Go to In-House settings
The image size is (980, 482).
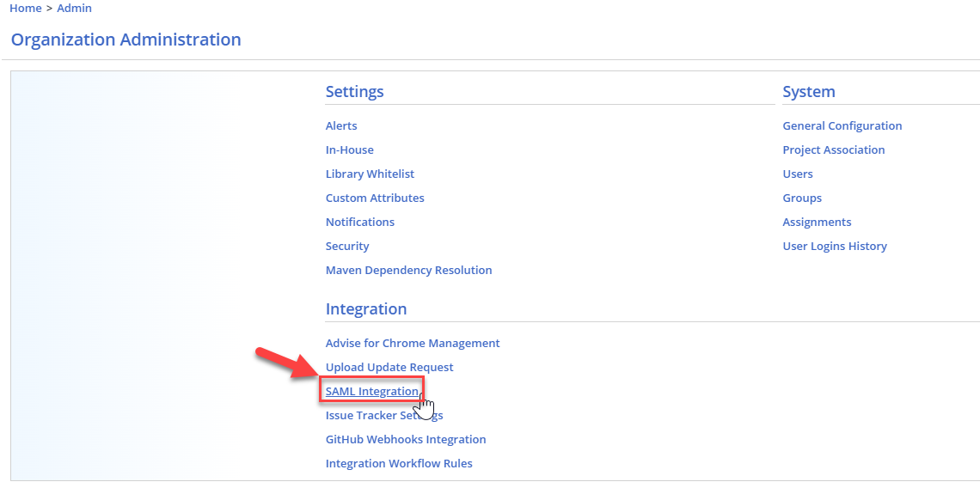pyautogui.click(x=349, y=149)
